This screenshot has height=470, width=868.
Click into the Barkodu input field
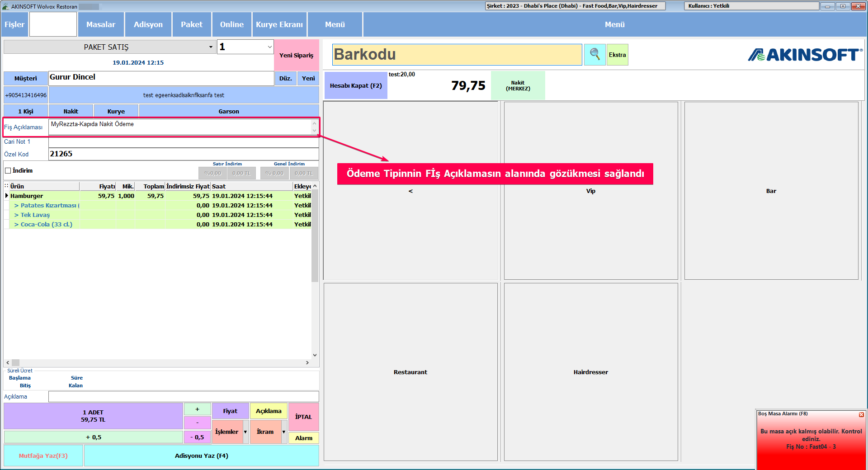(457, 55)
